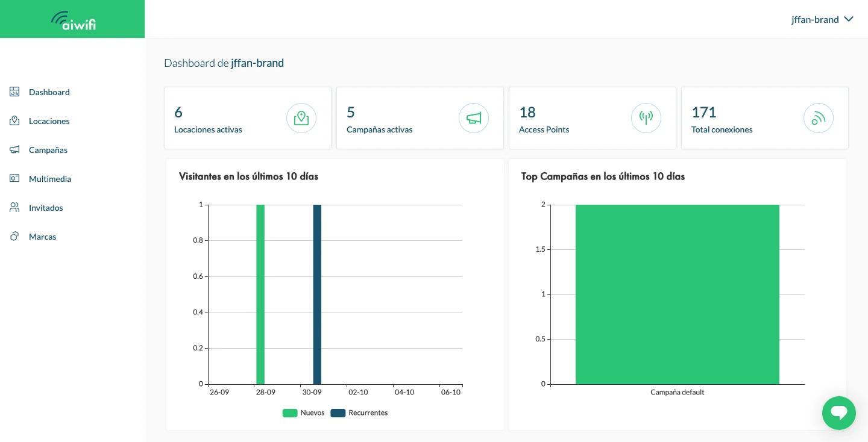Click the Multimedia sidebar icon
Image resolution: width=868 pixels, height=442 pixels.
(14, 179)
